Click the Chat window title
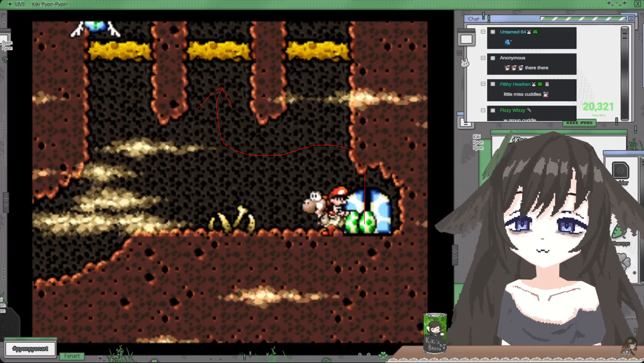Image resolution: width=644 pixels, height=363 pixels. (474, 19)
